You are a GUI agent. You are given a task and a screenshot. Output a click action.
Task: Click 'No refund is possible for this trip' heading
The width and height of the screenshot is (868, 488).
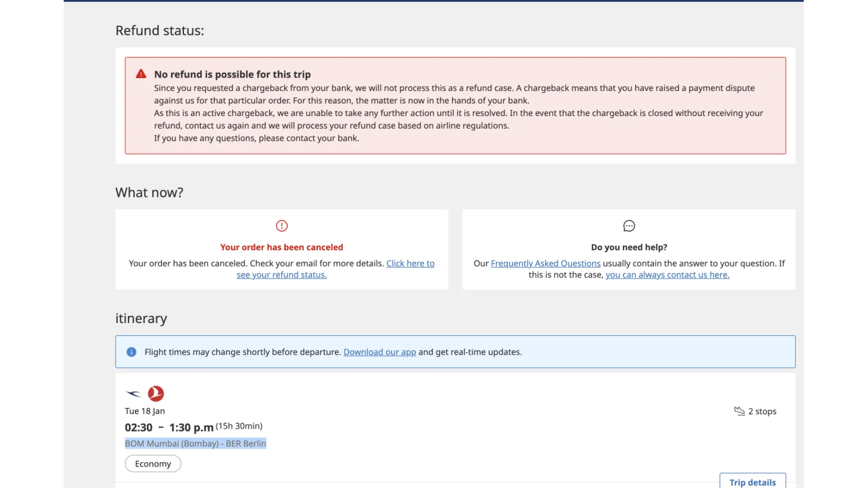point(232,74)
